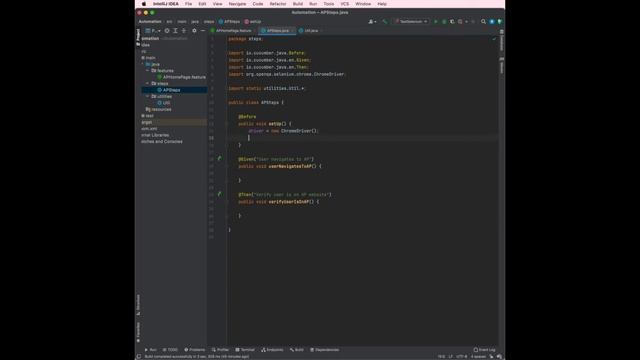Open Problems tool window
Screen dimensions: 640x360
pyautogui.click(x=195, y=350)
